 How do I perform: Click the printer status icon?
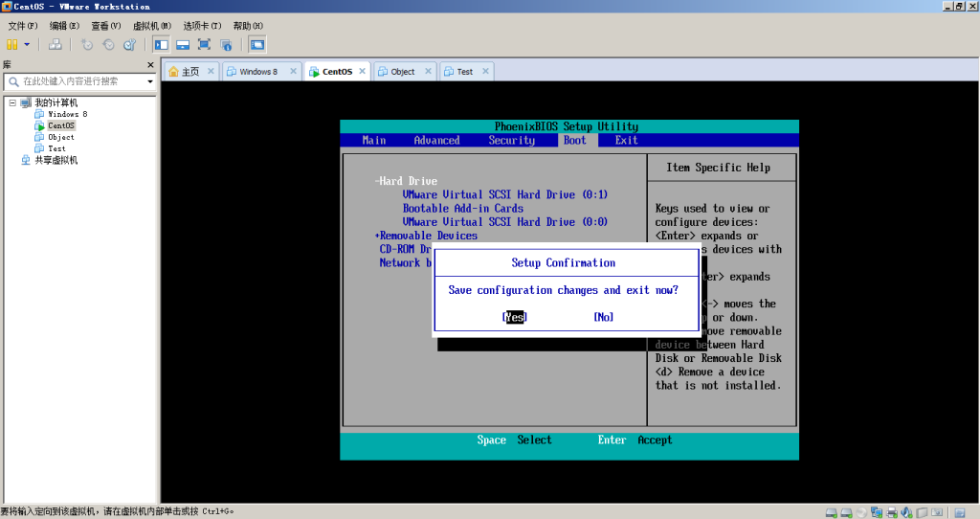point(892,512)
